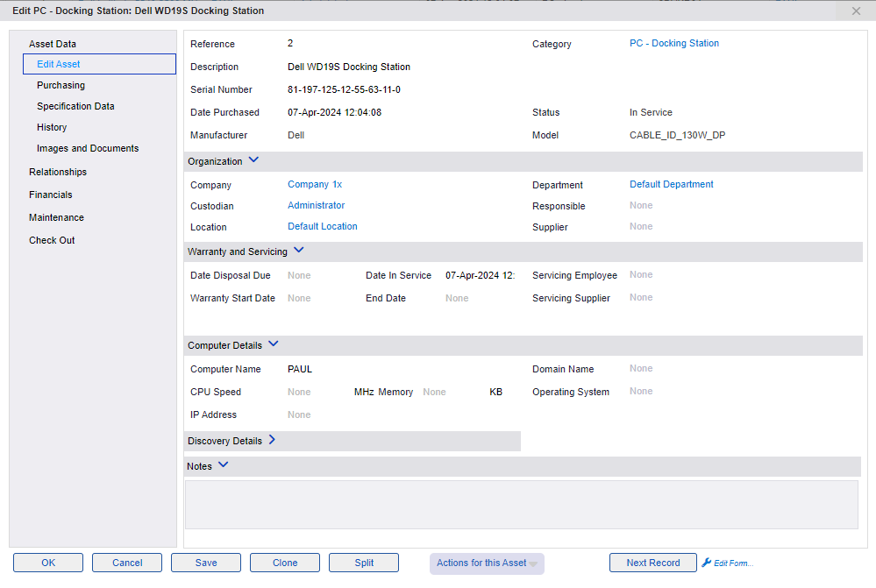Clone this asset

coord(284,563)
